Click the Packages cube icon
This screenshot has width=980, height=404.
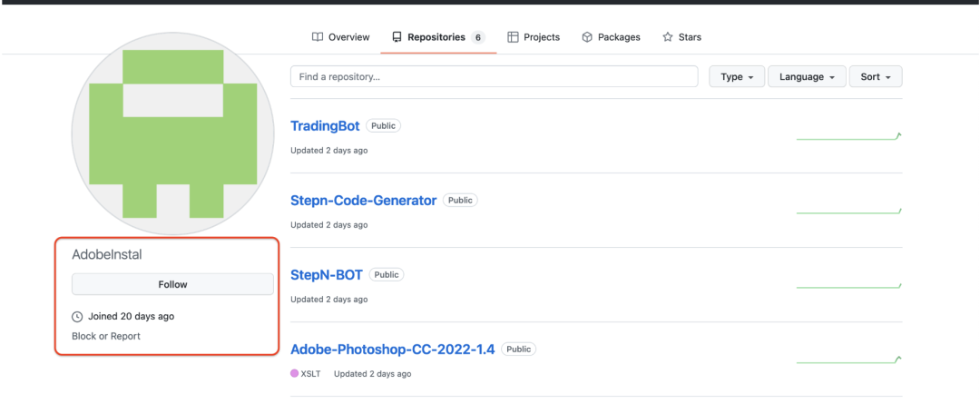pos(587,37)
